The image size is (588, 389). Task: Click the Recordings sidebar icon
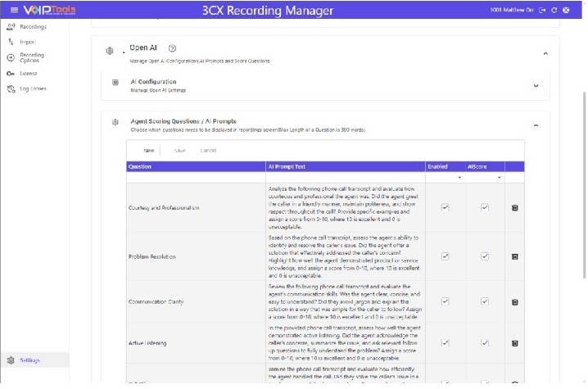pos(11,27)
